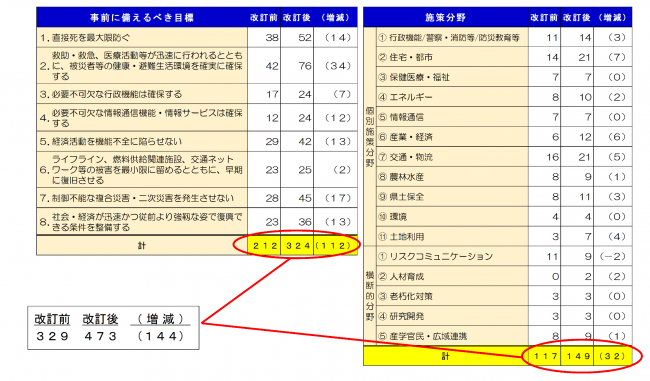Viewport: 650px width, 381px height.
Task: Select value 36 in goal row 8
Action: click(305, 222)
